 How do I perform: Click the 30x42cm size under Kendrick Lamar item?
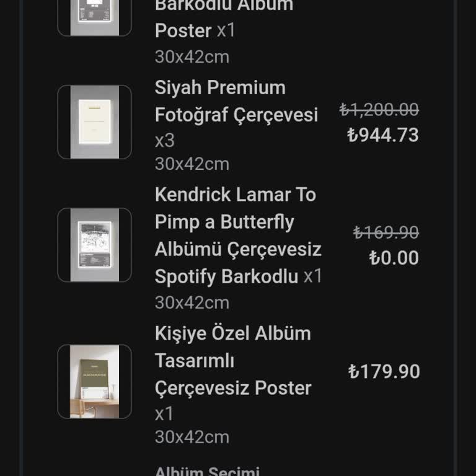point(192,302)
